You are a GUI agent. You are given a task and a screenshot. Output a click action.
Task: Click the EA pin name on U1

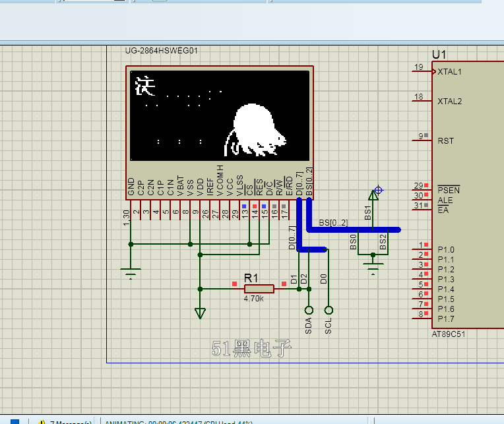[x=443, y=210]
